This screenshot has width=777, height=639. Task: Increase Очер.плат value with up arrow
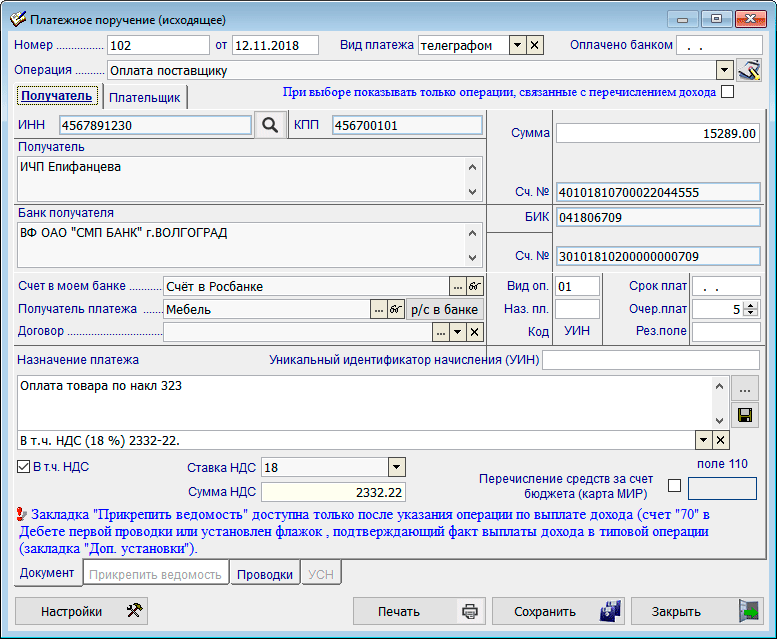[751, 305]
